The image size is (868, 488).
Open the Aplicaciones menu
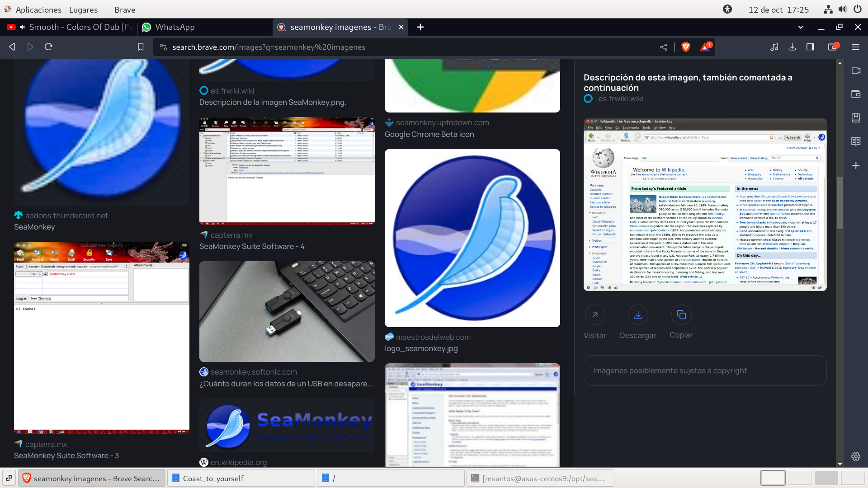(38, 9)
